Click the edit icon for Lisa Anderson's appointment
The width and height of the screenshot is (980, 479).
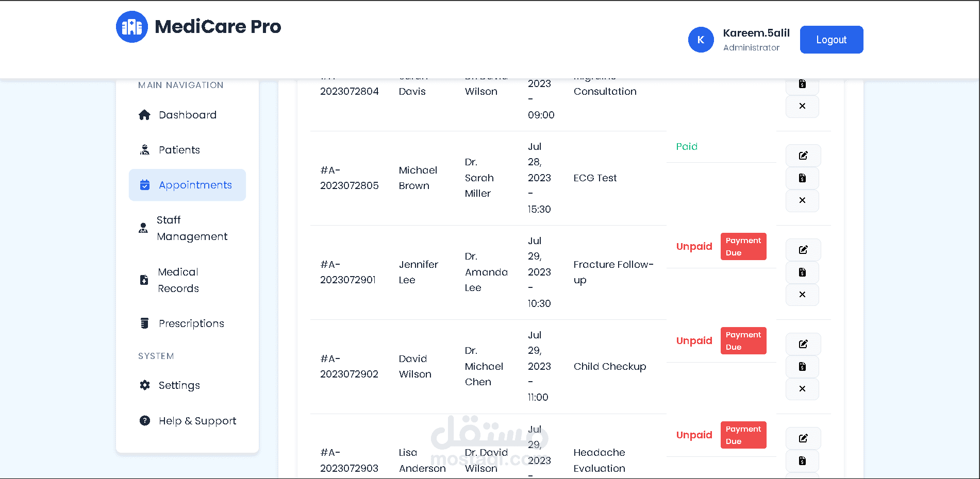tap(803, 438)
